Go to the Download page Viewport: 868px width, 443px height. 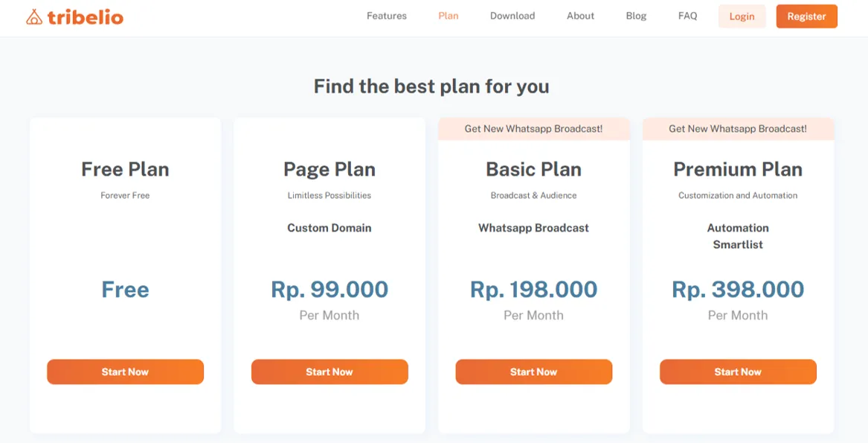coord(512,16)
